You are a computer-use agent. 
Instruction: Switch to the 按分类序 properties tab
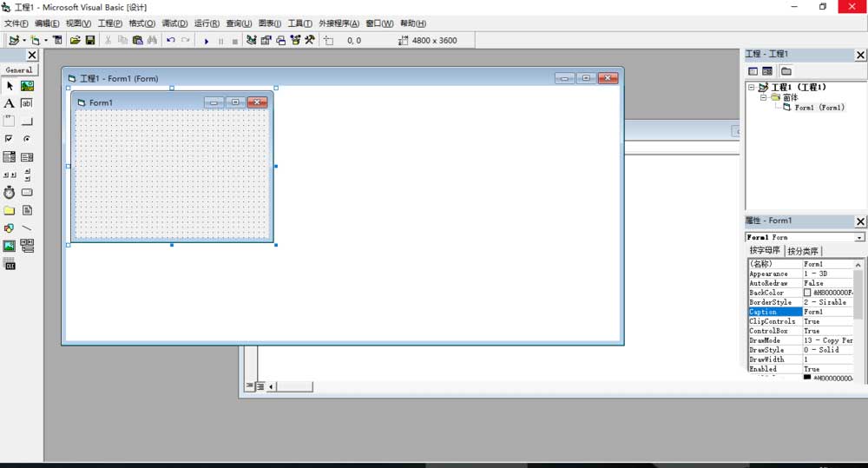coord(803,251)
